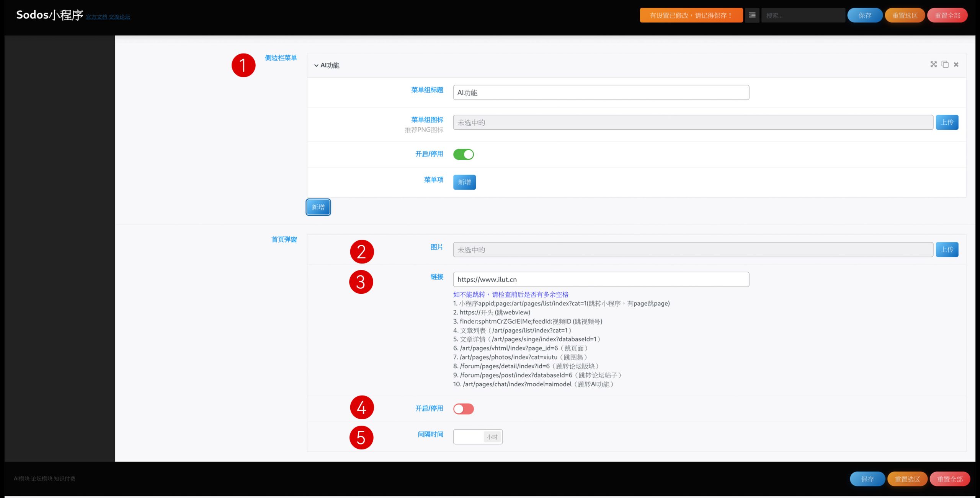Viewport: 980px width, 498px height.
Task: Click the top 重置选区 button
Action: click(x=905, y=15)
